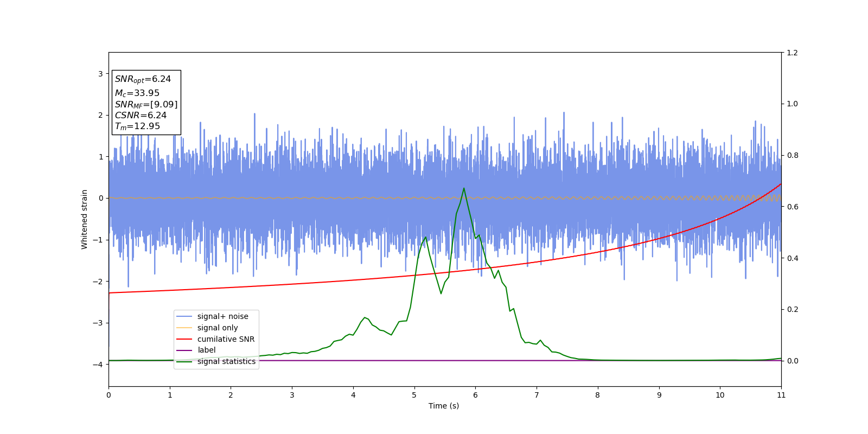Screen dimensions: 868x434
Task: Click the Mc=33.95 annotation
Action: [137, 93]
